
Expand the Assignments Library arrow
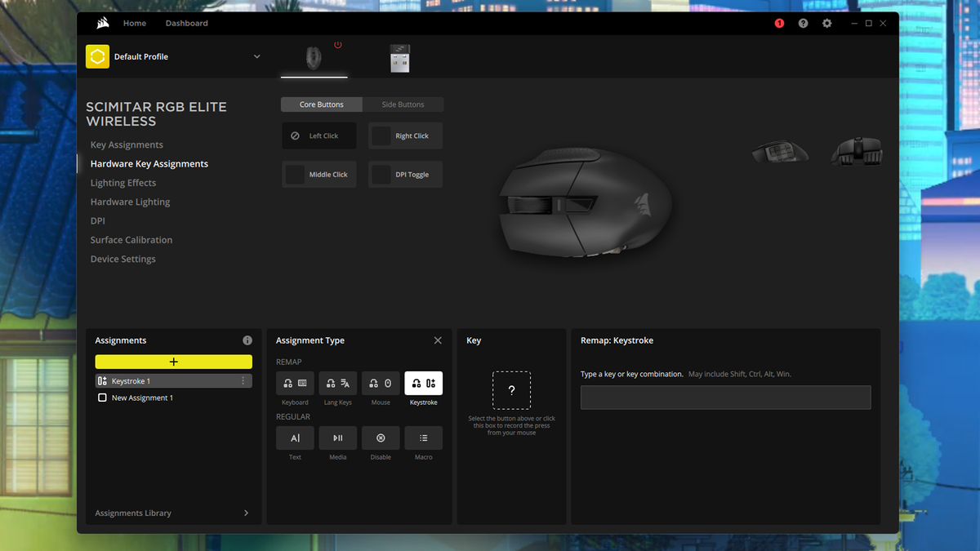click(x=247, y=513)
